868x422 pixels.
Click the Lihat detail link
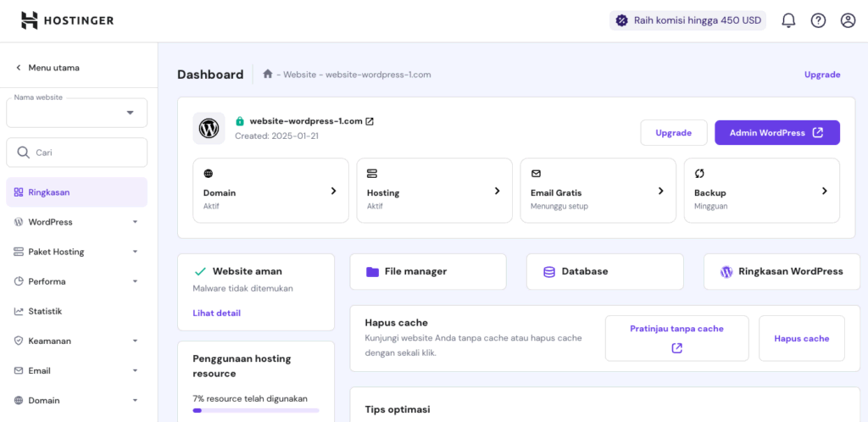216,313
